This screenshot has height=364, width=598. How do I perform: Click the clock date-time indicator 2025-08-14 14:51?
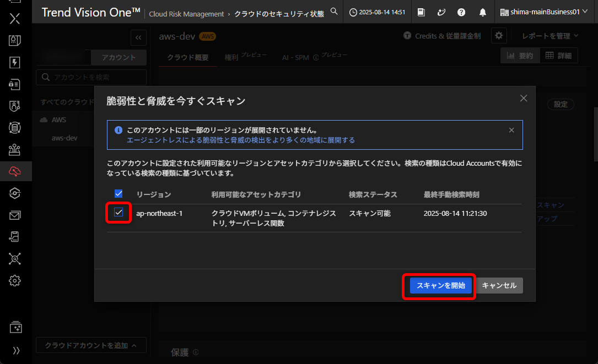[x=377, y=12]
